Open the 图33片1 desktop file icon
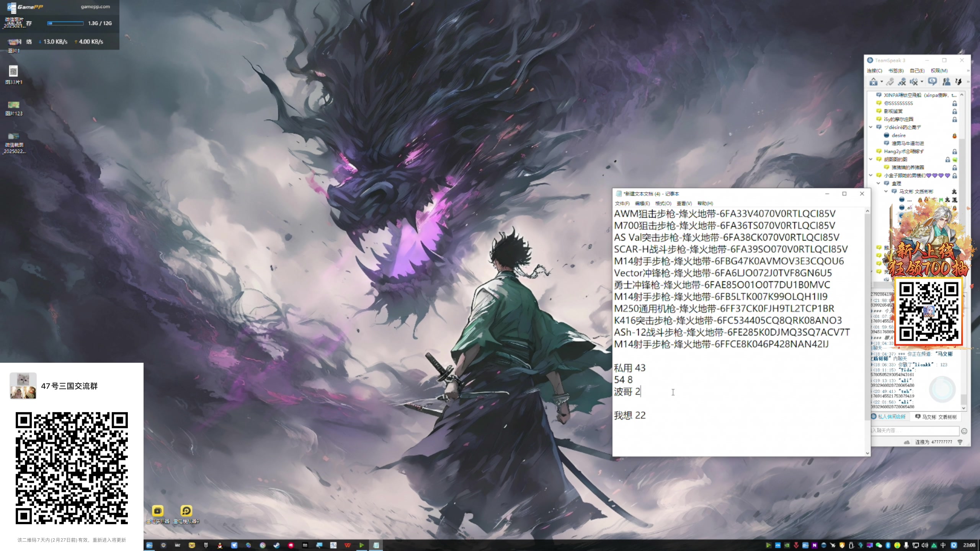The width and height of the screenshot is (980, 551). tap(13, 75)
